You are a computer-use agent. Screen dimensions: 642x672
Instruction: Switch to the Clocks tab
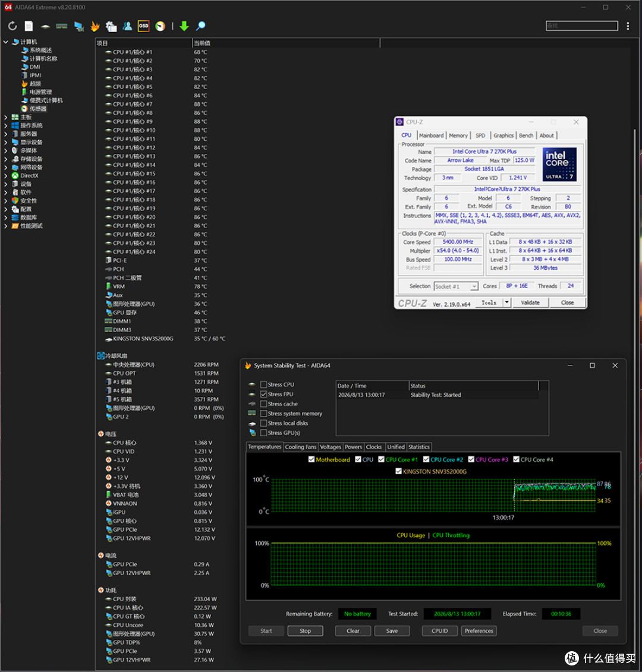point(373,447)
